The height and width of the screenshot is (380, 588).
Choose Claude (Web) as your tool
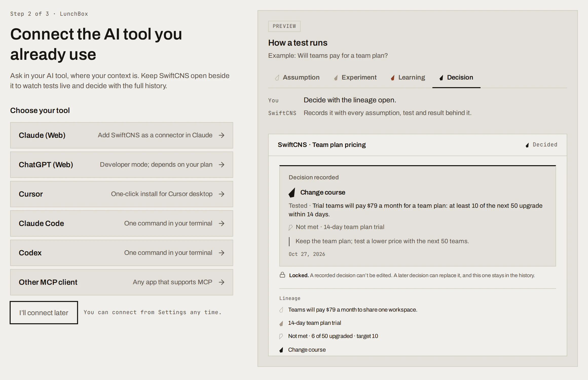[122, 135]
